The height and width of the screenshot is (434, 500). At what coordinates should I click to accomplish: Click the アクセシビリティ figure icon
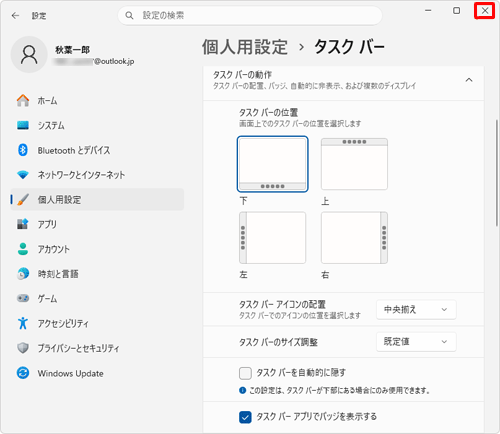pos(23,323)
